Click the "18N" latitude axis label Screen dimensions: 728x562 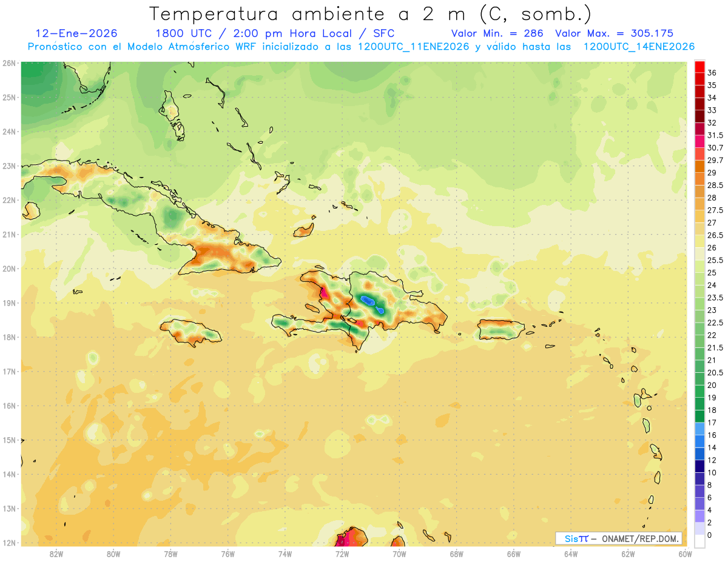tap(8, 337)
